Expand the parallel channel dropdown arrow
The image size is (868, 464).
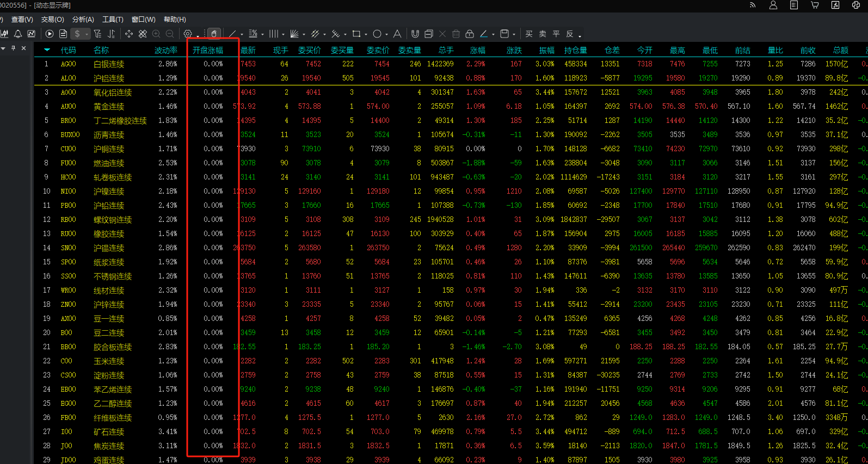point(324,35)
